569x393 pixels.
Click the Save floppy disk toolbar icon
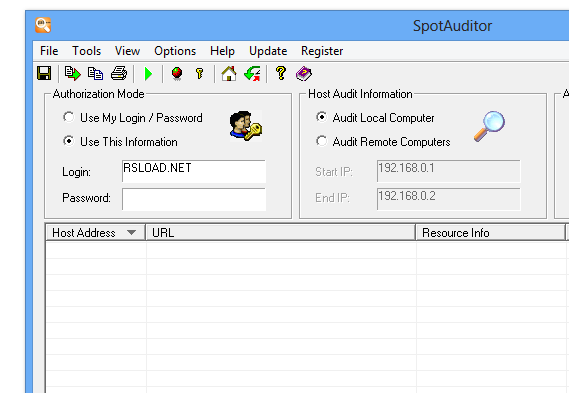pos(44,74)
